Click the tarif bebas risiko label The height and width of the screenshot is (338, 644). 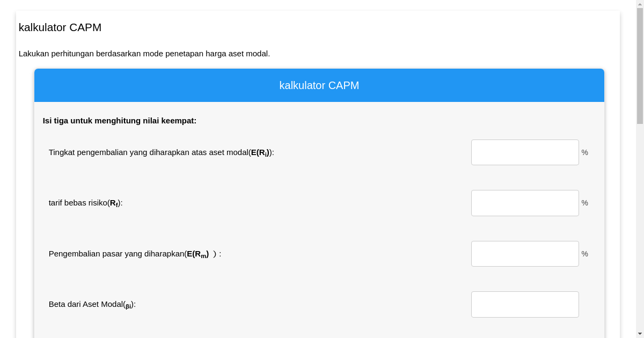click(x=86, y=203)
